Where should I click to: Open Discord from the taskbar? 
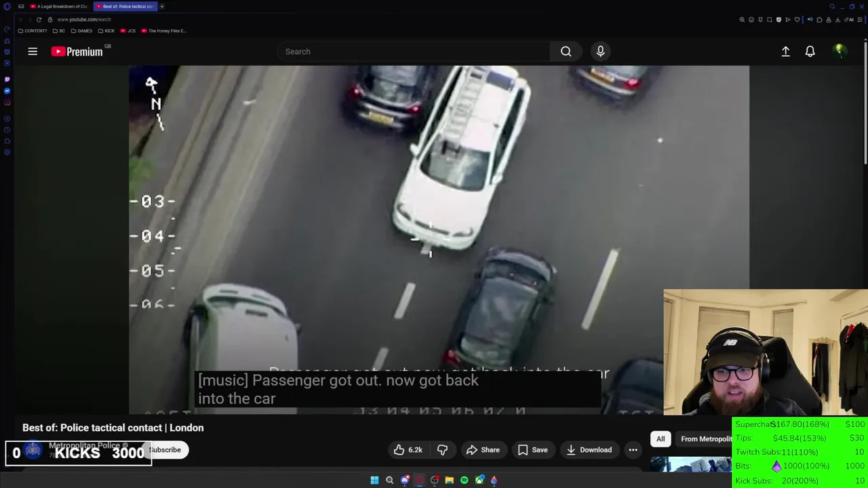pyautogui.click(x=405, y=480)
